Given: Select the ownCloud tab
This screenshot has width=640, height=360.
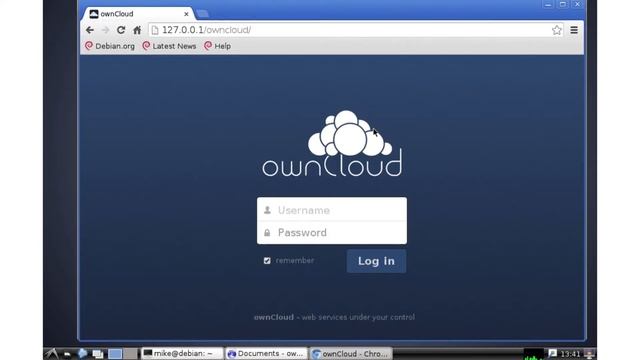Looking at the screenshot, I should (x=139, y=14).
